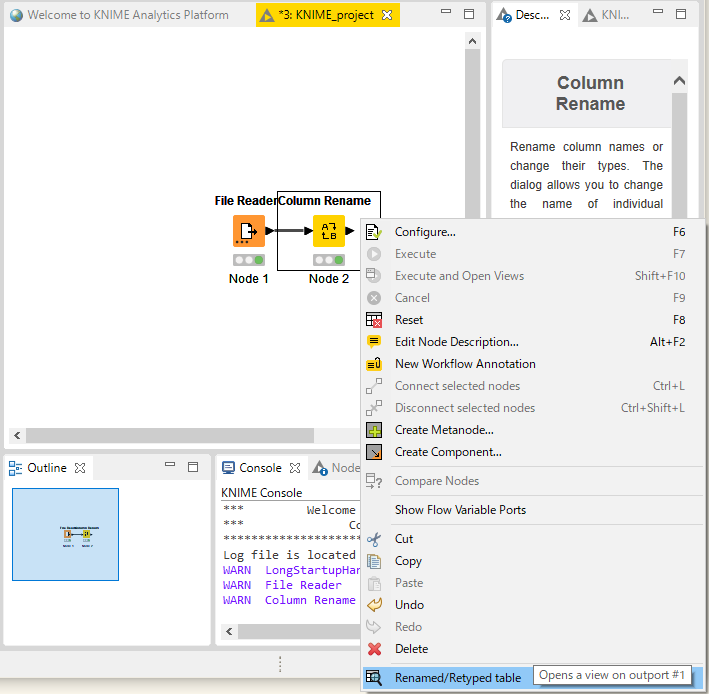Click the Column Rename description heading
Screen dimensions: 709x694
coord(590,93)
